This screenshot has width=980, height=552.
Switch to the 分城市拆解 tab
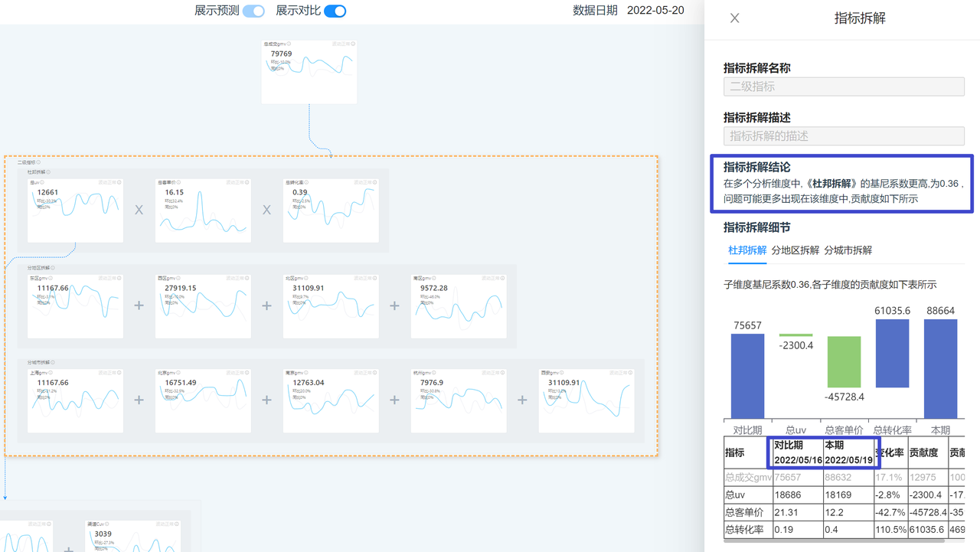pos(848,250)
